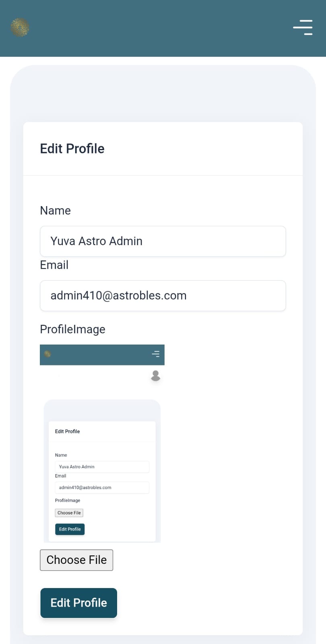Click the large Edit Profile card heading
The width and height of the screenshot is (326, 644).
(72, 149)
